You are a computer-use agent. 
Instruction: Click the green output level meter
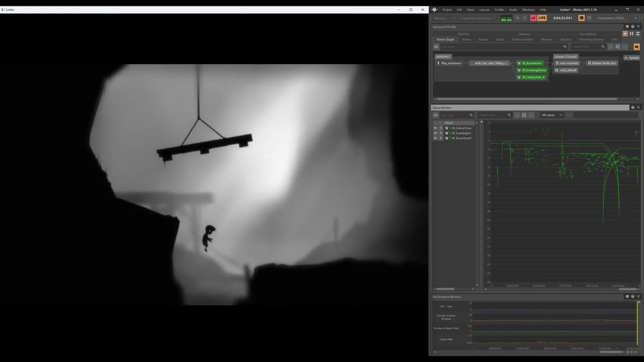(506, 19)
